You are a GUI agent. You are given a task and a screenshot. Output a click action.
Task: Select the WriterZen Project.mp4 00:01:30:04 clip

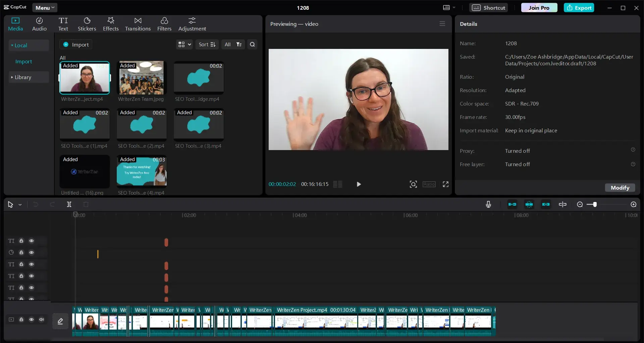tap(316, 321)
